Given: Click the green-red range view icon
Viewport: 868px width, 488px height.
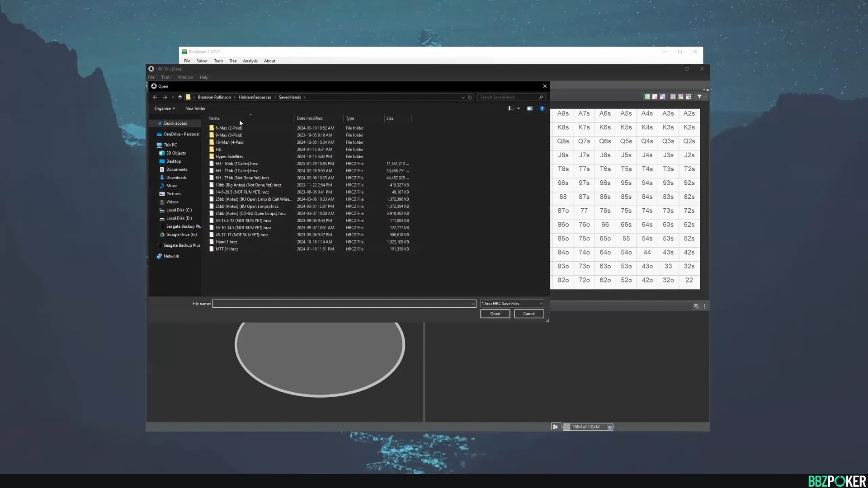Looking at the screenshot, I should (647, 96).
